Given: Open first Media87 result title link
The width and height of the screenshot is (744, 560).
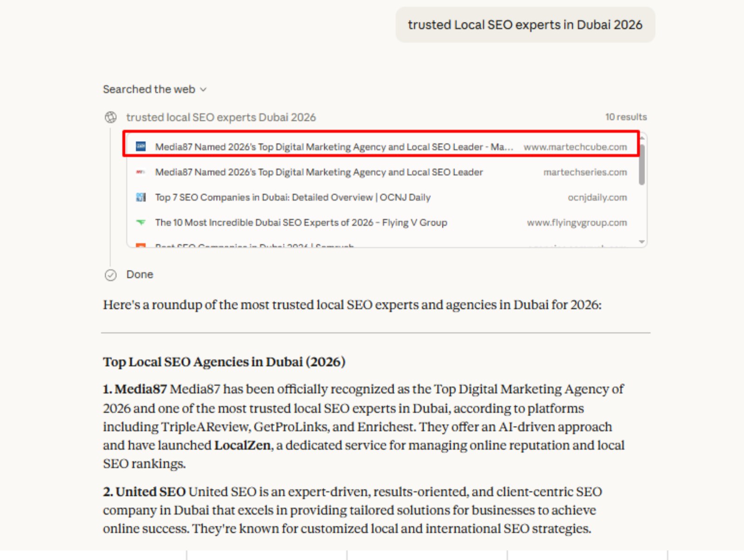Looking at the screenshot, I should click(x=333, y=147).
